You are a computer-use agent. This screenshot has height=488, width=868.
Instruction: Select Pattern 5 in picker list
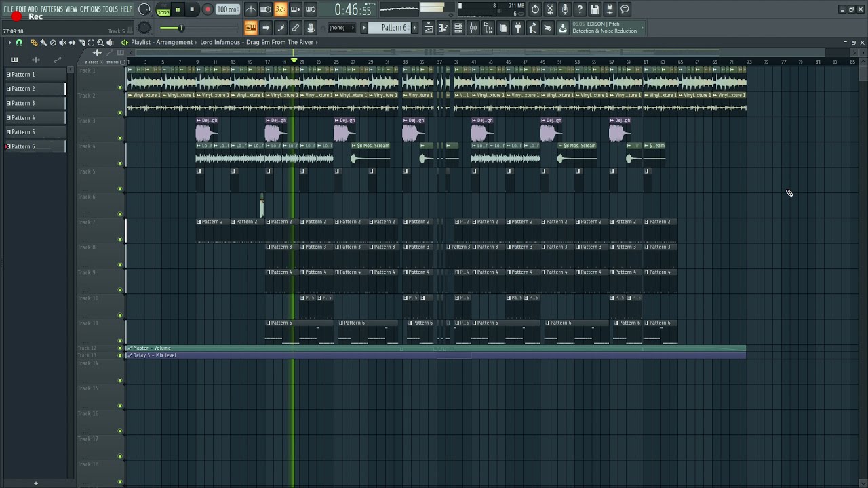point(35,132)
